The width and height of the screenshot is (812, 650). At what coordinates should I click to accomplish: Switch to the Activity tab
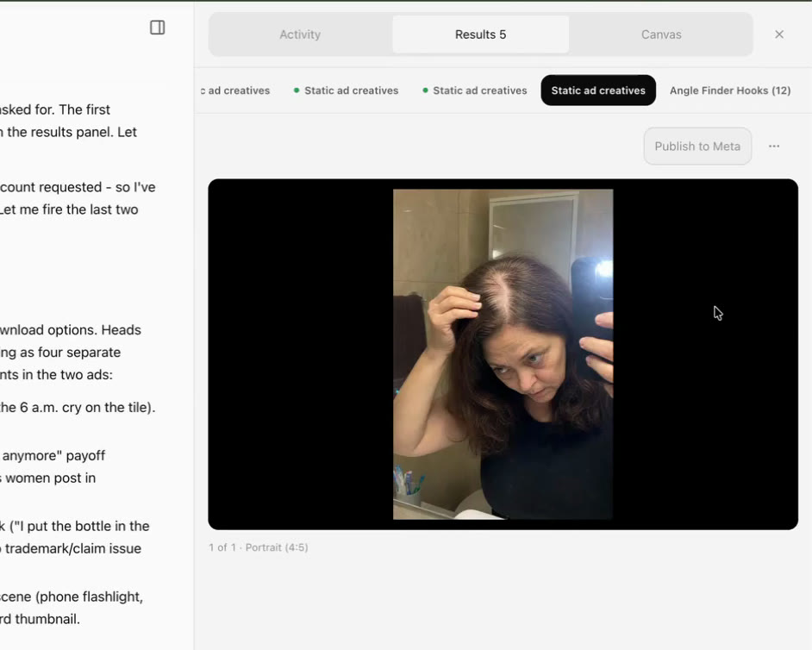(300, 34)
